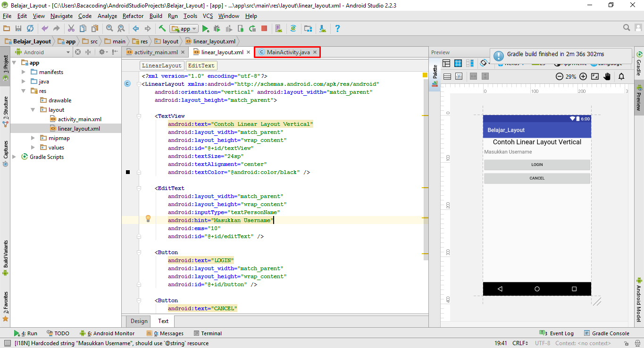Stop the running app via red square icon
The width and height of the screenshot is (644, 348).
coord(264,28)
